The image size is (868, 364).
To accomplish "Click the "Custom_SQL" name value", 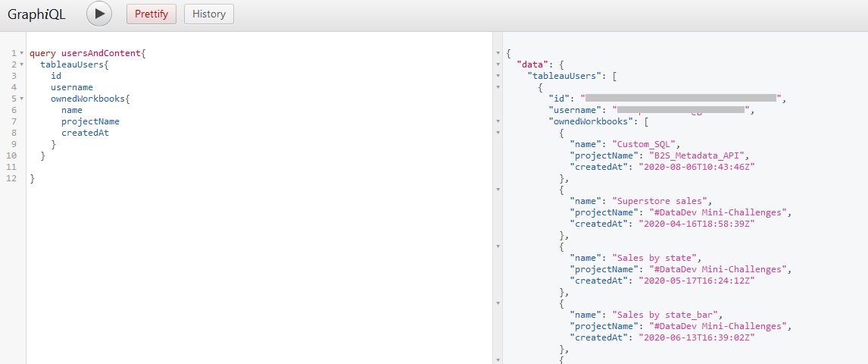I will coord(643,144).
